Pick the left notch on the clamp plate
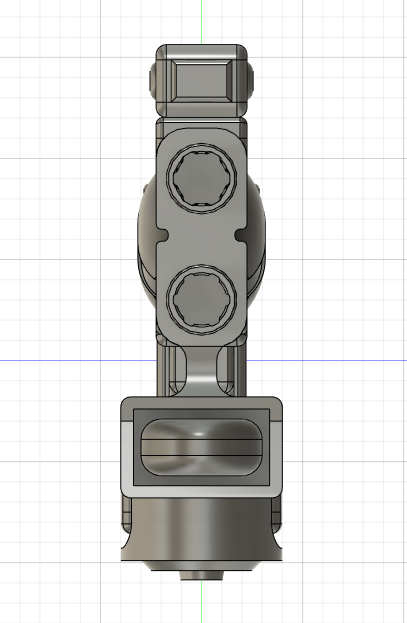 163,234
